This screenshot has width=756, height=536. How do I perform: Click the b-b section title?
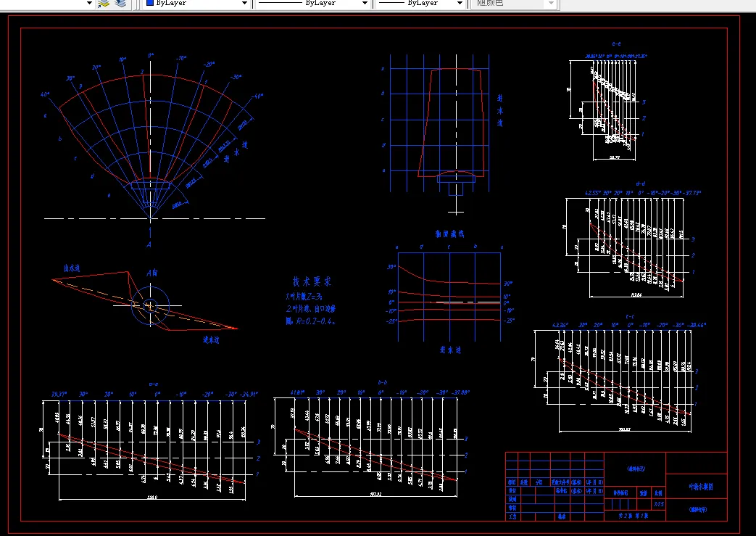(x=382, y=382)
